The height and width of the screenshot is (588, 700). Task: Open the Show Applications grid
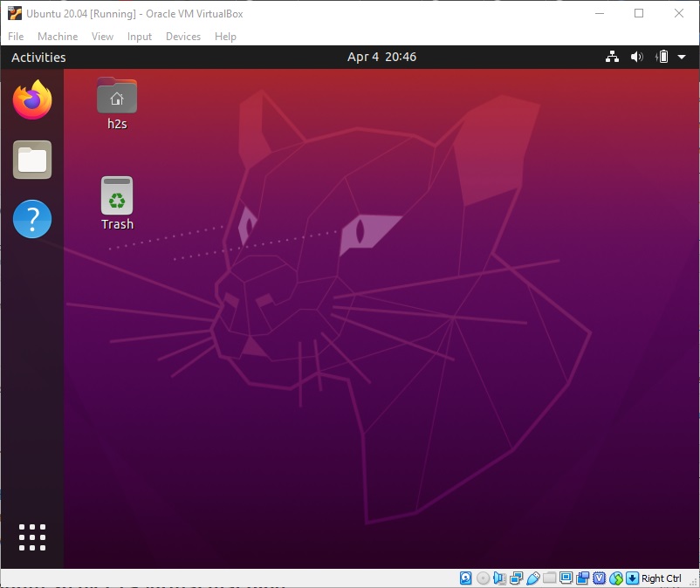coord(31,537)
